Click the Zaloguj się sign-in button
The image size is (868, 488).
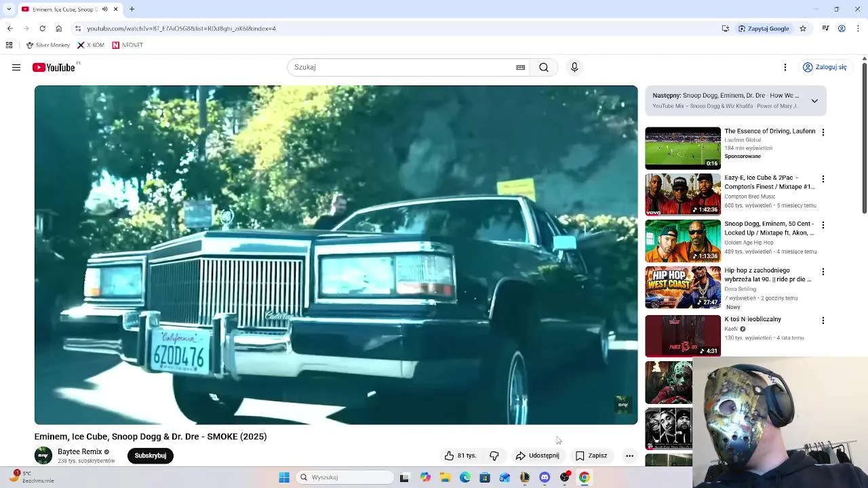(x=825, y=67)
